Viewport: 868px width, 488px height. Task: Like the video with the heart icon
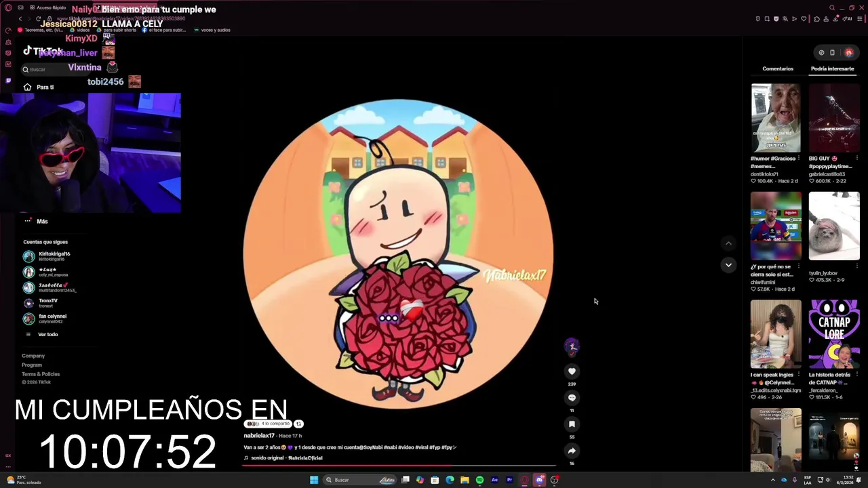tap(572, 371)
